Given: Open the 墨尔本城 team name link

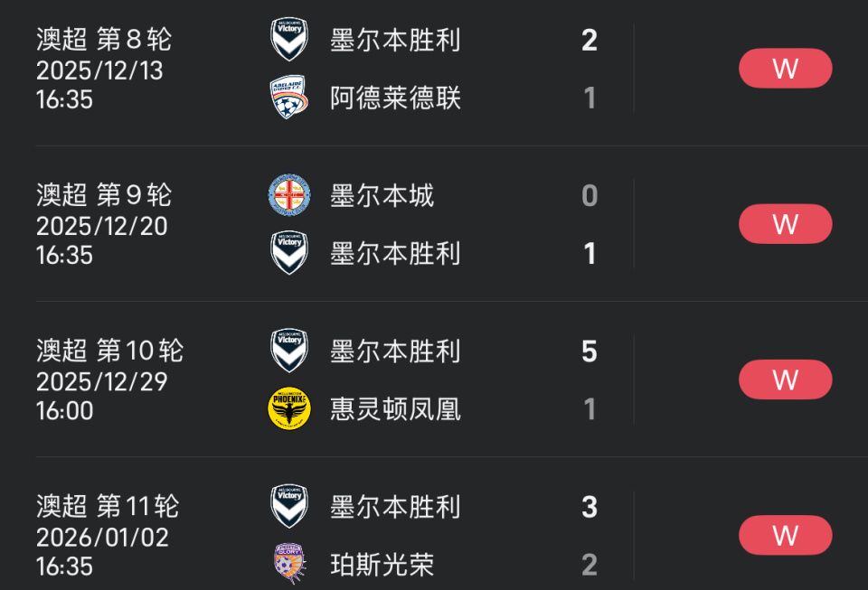Looking at the screenshot, I should 382,195.
